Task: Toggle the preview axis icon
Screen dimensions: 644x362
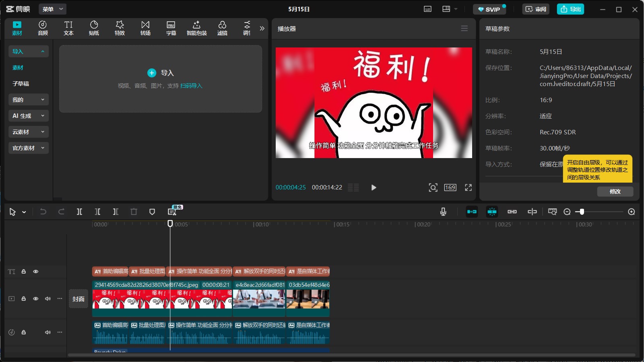Action: [532, 212]
